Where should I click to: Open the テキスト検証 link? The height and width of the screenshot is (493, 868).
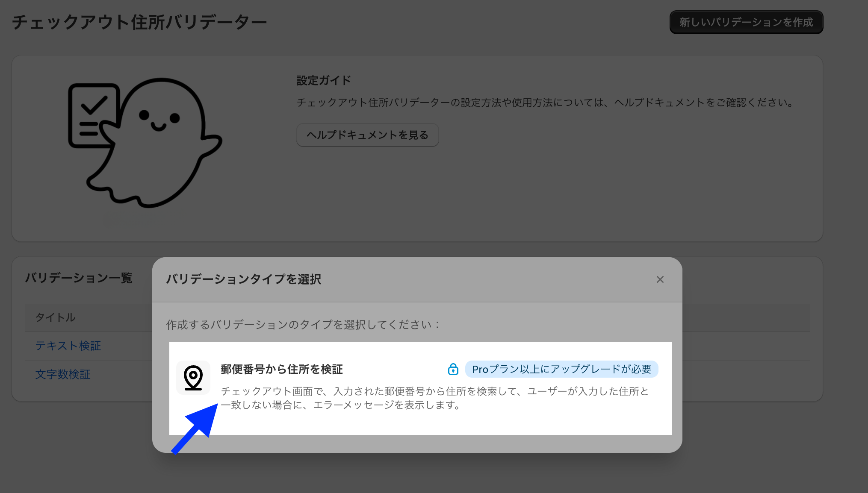(x=68, y=346)
